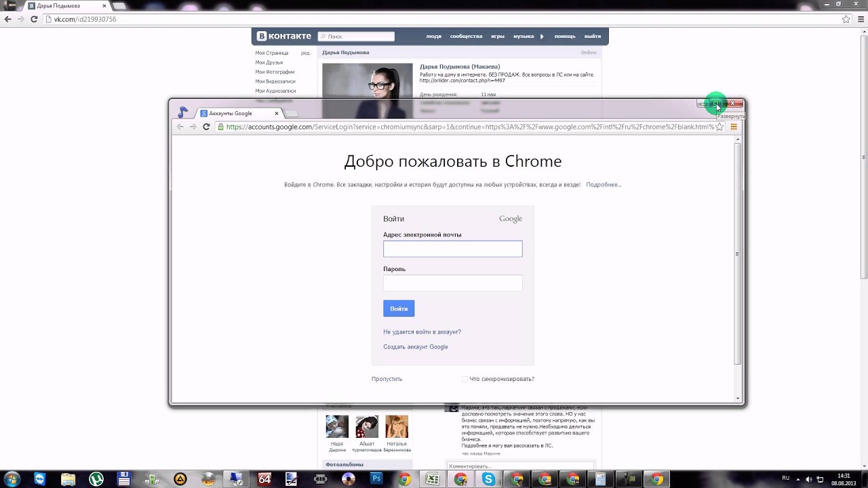Open the Chrome menu in Google accounts window
Screen dimensions: 868x488
click(734, 127)
